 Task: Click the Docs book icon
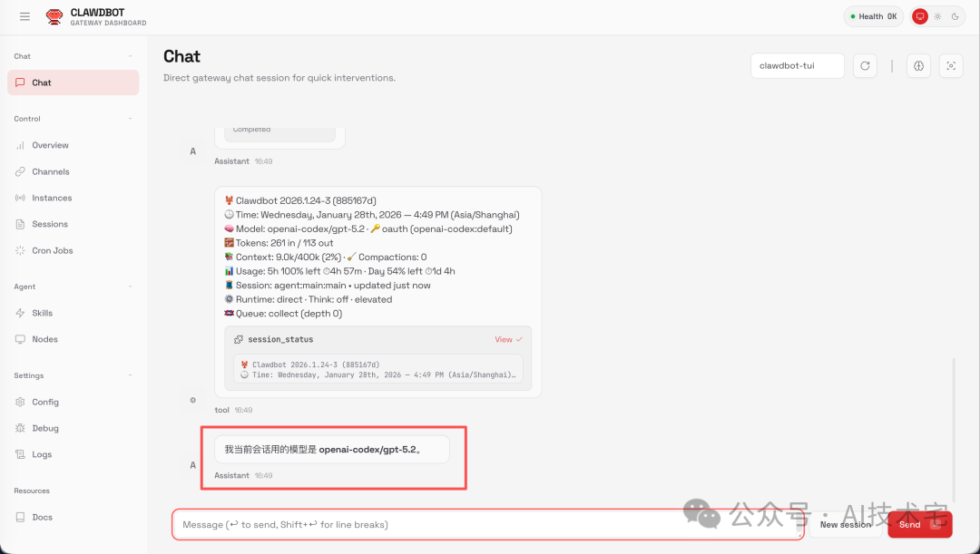click(20, 517)
